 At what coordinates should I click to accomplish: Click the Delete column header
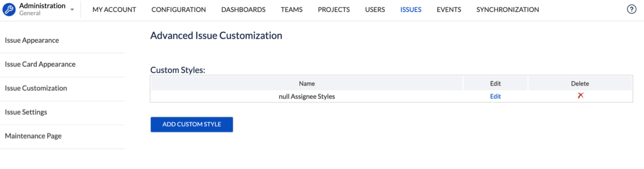580,83
